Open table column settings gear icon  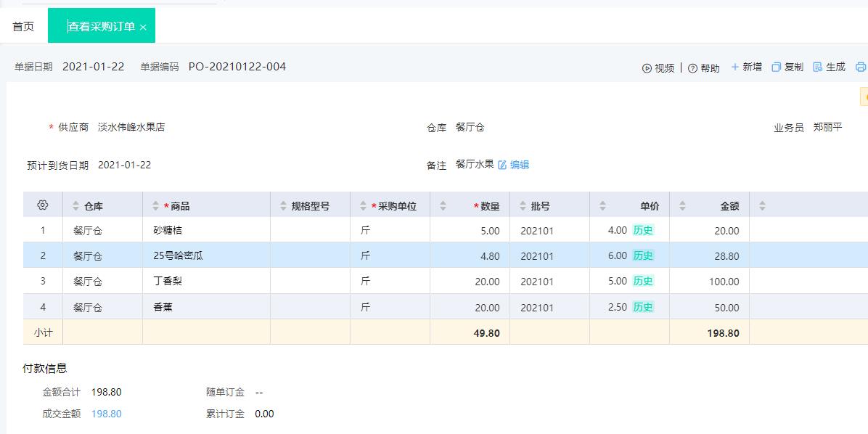(x=42, y=205)
